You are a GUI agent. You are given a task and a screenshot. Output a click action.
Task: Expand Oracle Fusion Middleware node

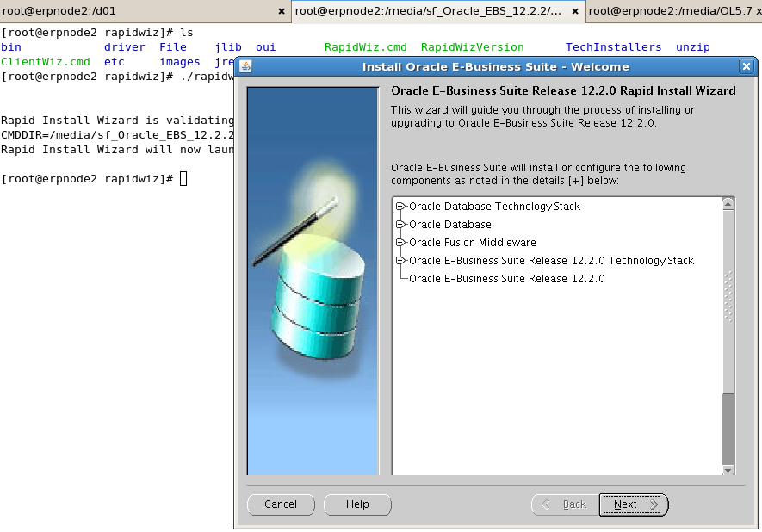click(400, 243)
